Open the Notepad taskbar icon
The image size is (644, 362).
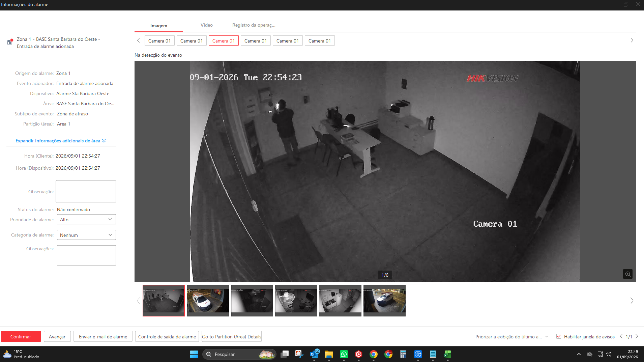point(433,354)
